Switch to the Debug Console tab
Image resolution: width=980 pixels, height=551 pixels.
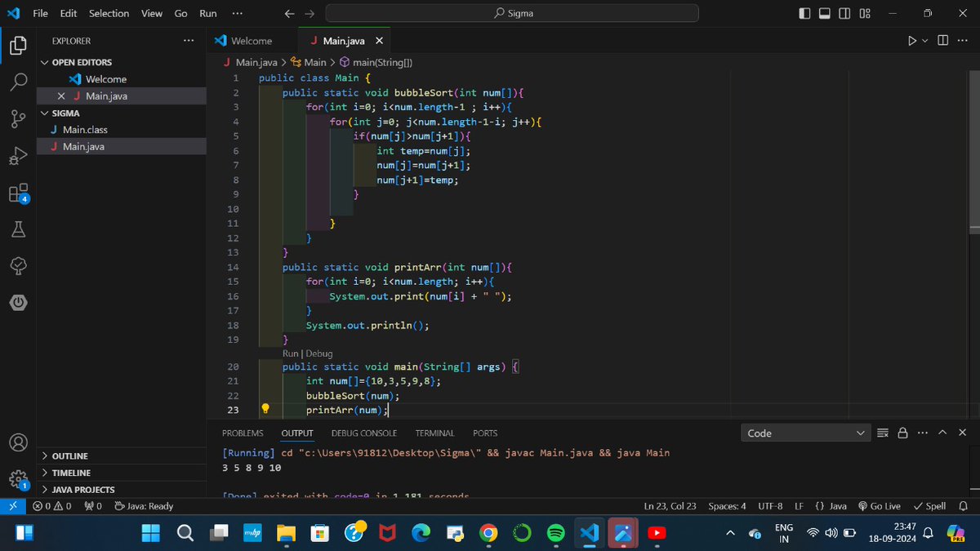point(364,433)
